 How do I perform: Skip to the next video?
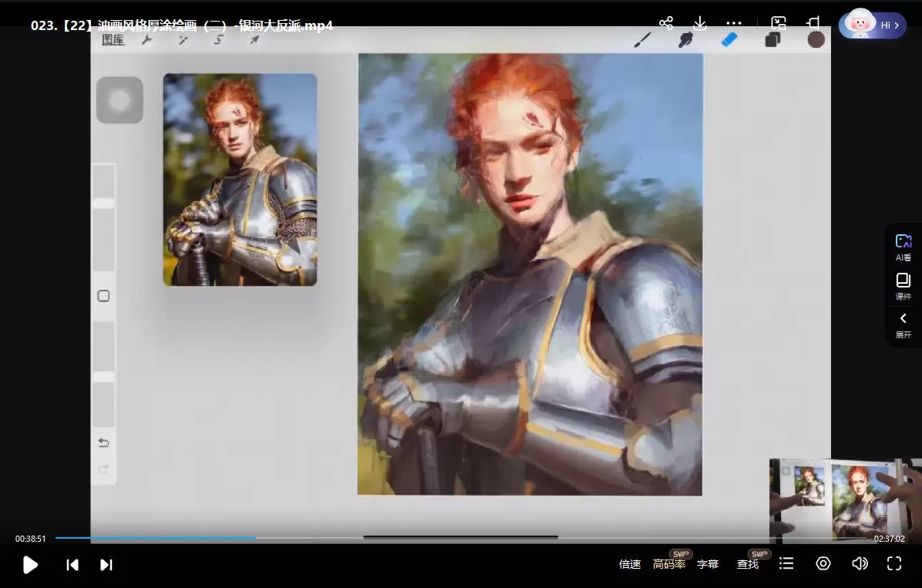pyautogui.click(x=106, y=565)
